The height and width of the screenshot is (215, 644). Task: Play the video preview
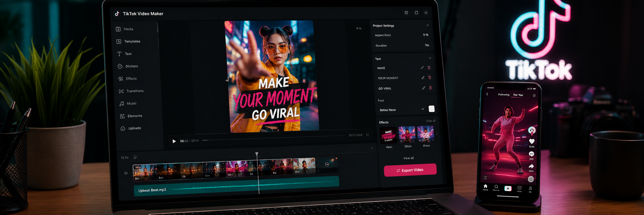[x=174, y=141]
